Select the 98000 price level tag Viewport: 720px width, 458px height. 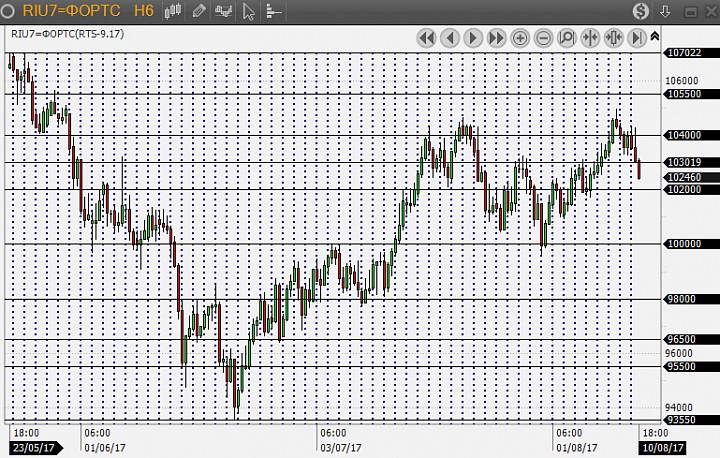point(691,299)
